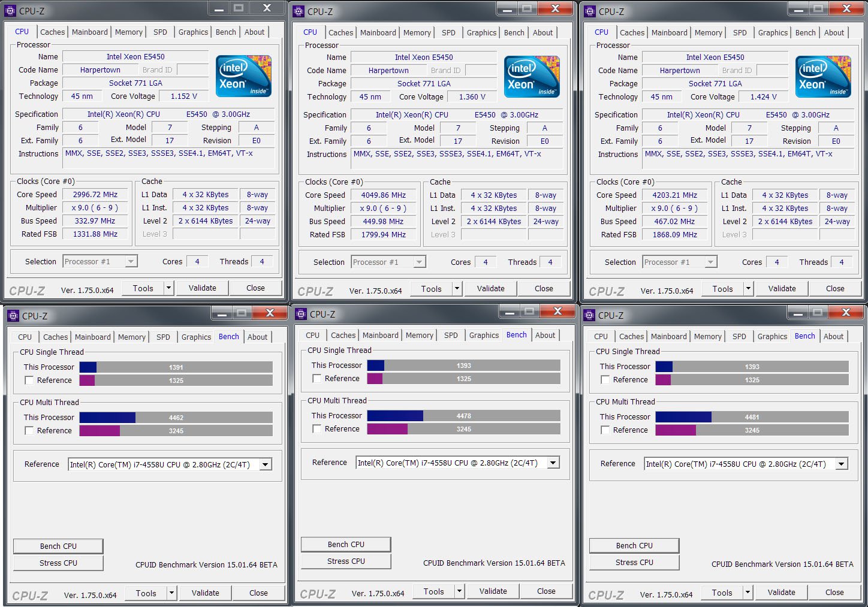Start Bench CPU in 4462 bench window
The height and width of the screenshot is (607, 868).
(58, 546)
